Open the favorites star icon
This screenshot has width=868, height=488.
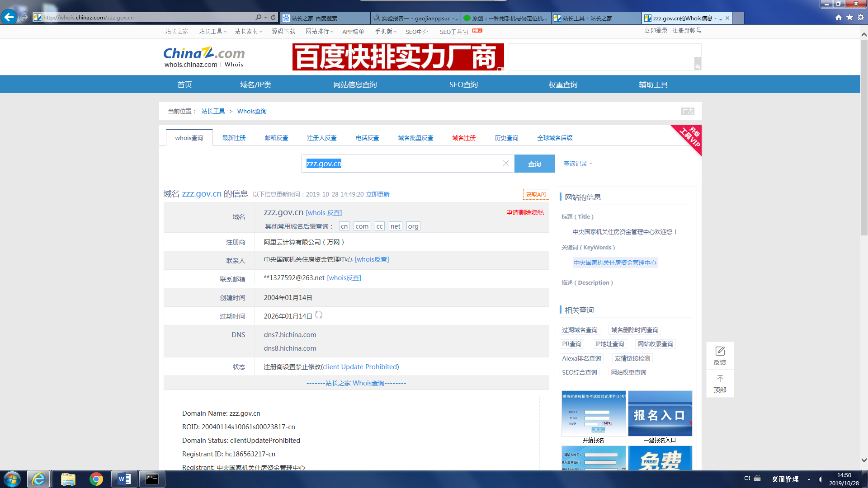click(849, 17)
